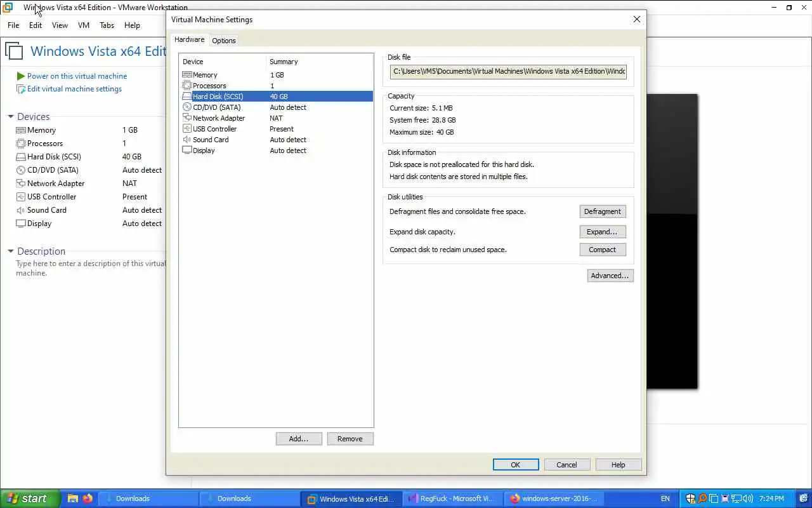Open the View menu
The height and width of the screenshot is (508, 812).
pos(60,25)
